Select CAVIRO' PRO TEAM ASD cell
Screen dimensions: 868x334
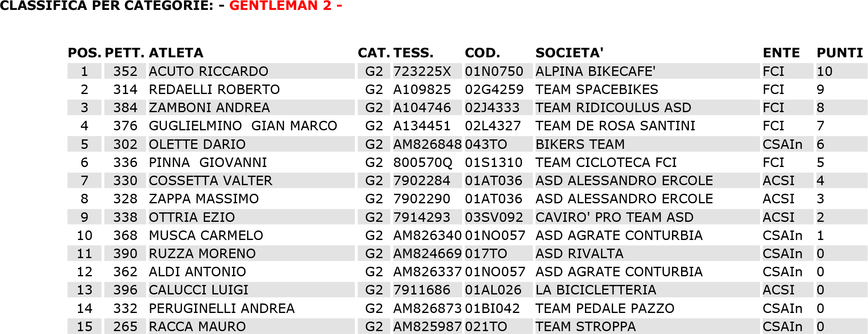tap(614, 217)
